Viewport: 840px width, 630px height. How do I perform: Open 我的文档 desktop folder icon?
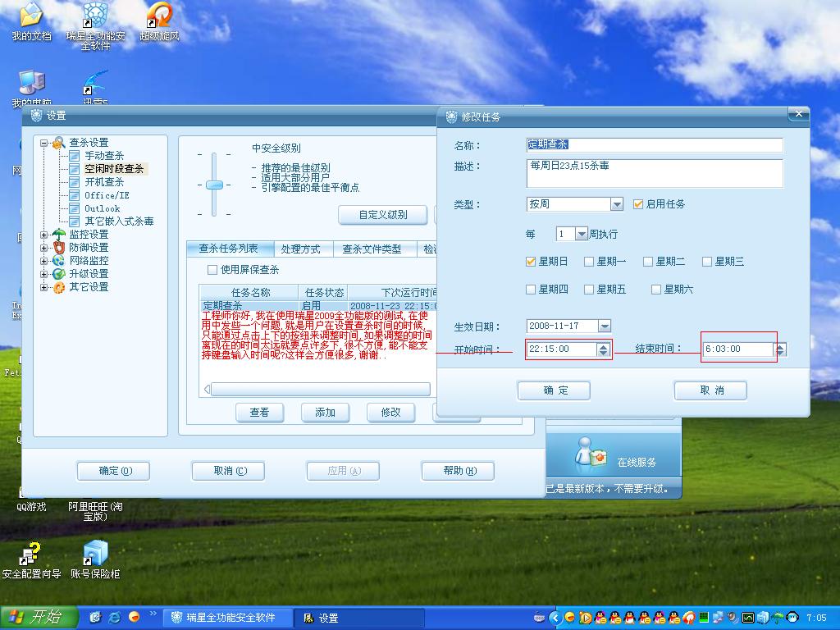(x=31, y=16)
